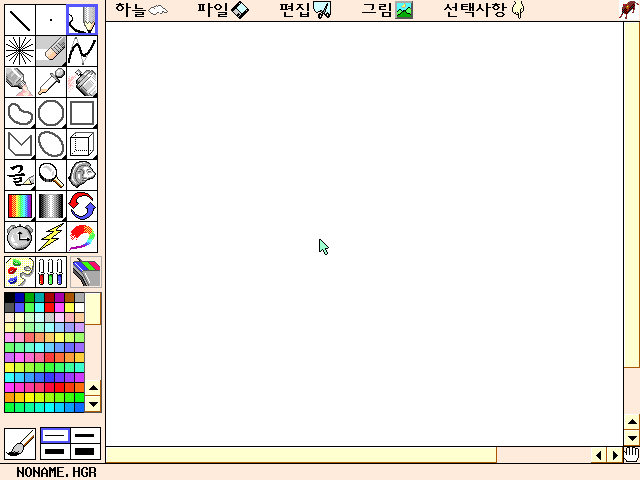Pick the black color swatch

point(9,297)
